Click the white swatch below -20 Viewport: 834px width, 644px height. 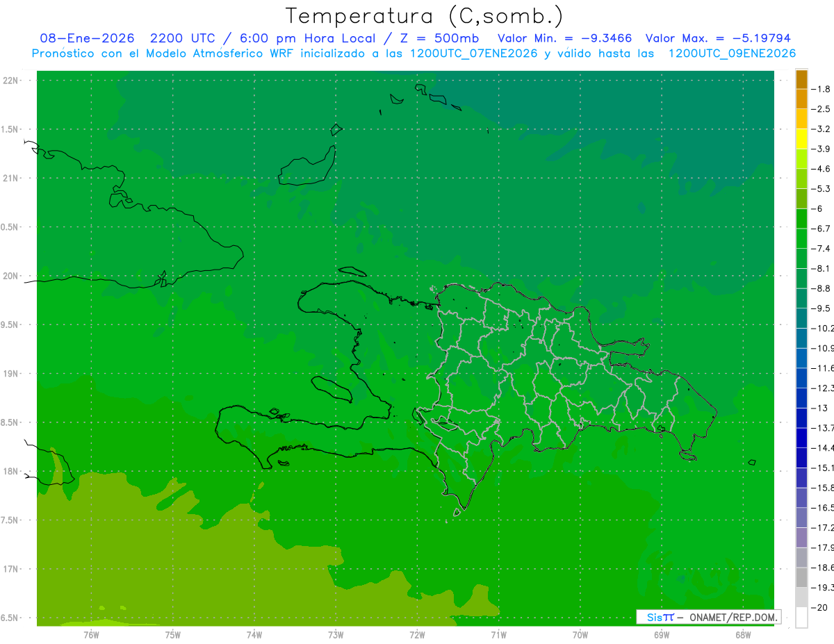801,617
